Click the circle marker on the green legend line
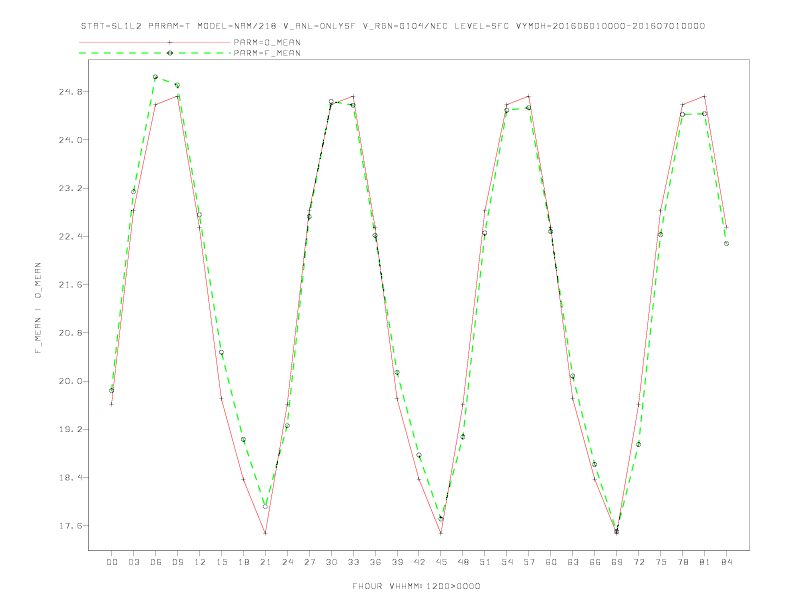This screenshot has height=612, width=792. 170,53
